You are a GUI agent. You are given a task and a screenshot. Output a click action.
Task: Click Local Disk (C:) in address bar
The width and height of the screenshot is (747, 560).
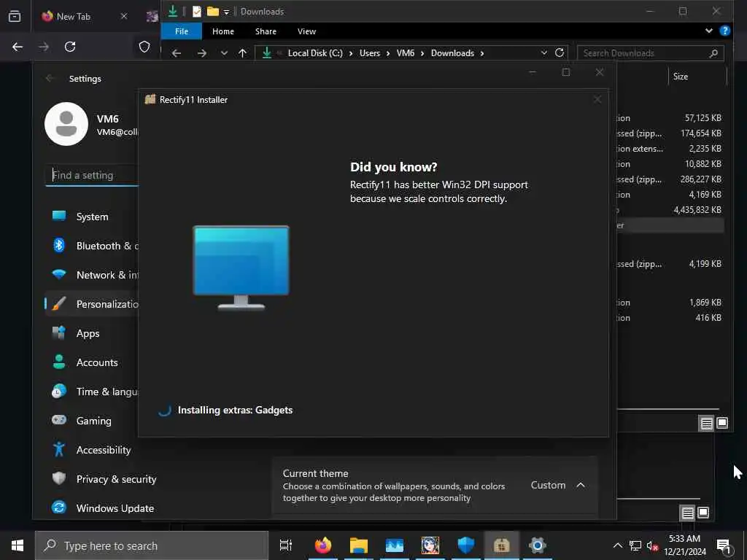(315, 53)
